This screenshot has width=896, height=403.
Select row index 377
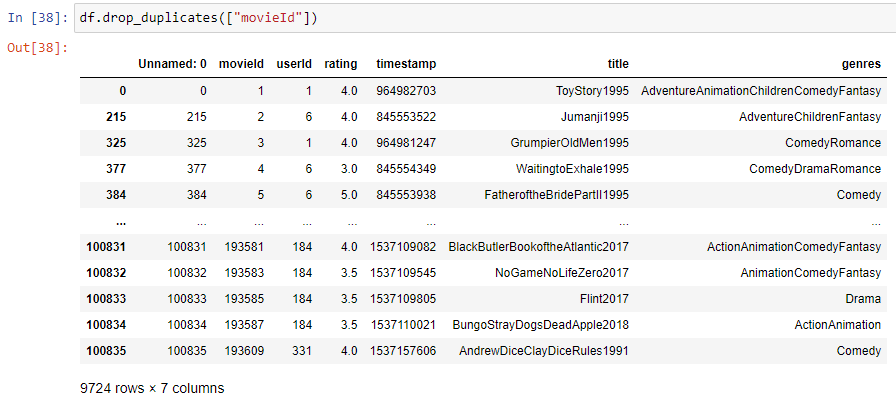[116, 169]
